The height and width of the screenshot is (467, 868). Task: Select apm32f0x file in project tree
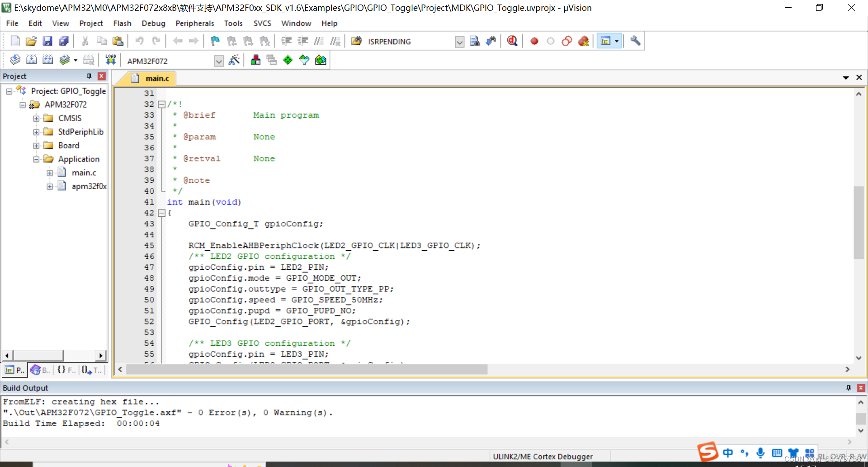pos(89,186)
